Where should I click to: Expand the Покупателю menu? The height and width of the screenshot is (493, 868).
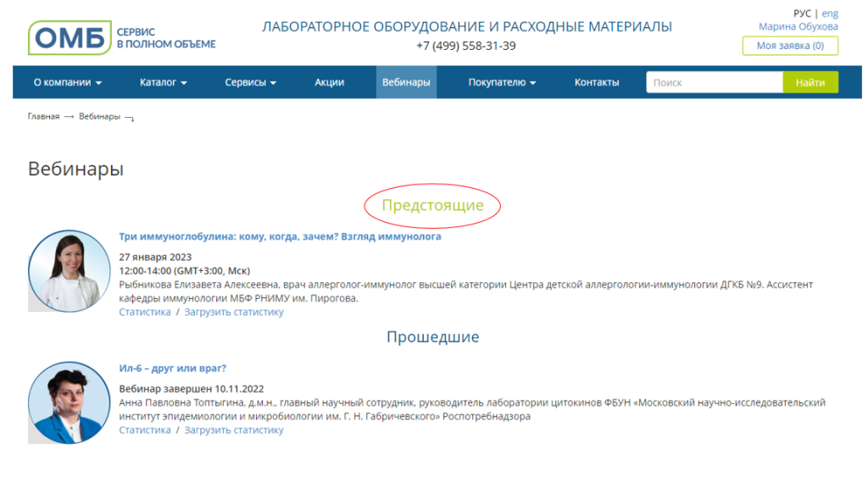(x=498, y=82)
